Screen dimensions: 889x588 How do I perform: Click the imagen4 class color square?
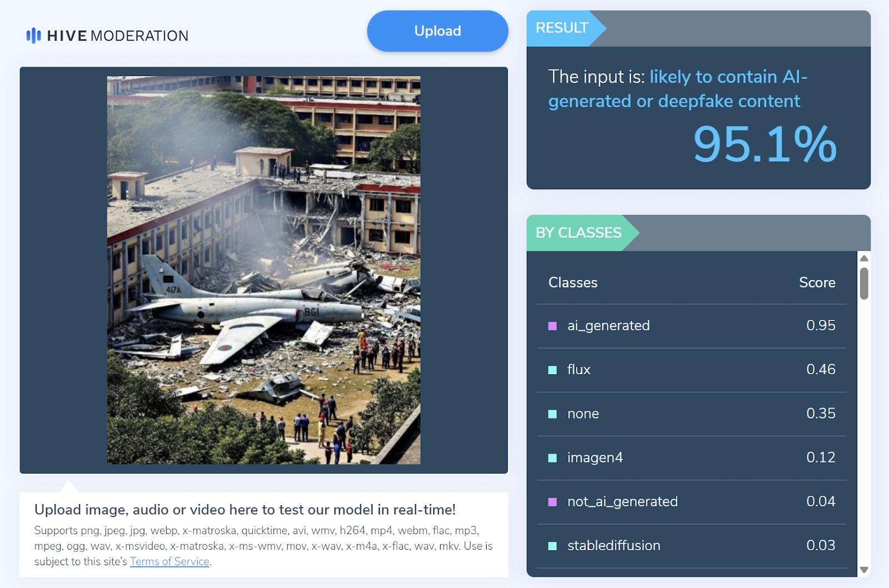click(x=552, y=458)
